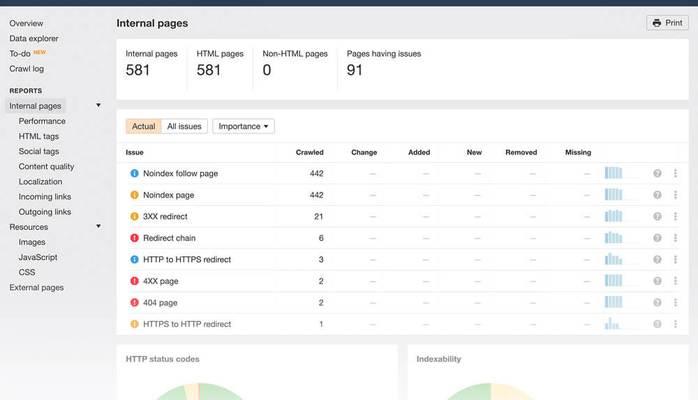Viewport: 698px width, 400px height.
Task: Click orange icon beside HTTPS to HTTP redirect
Action: point(134,324)
